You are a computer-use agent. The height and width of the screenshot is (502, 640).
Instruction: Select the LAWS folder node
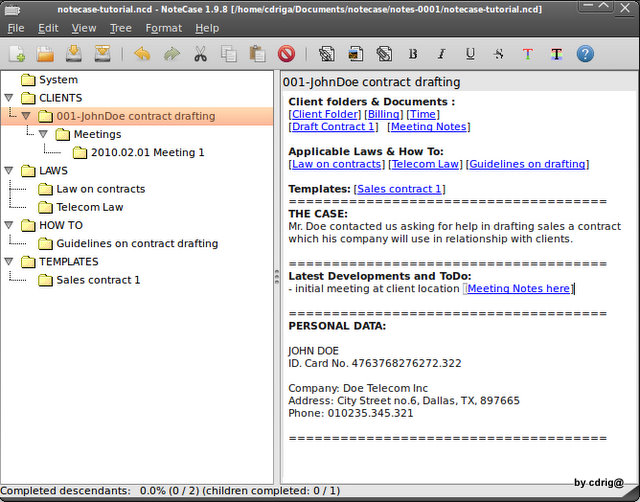(x=53, y=171)
